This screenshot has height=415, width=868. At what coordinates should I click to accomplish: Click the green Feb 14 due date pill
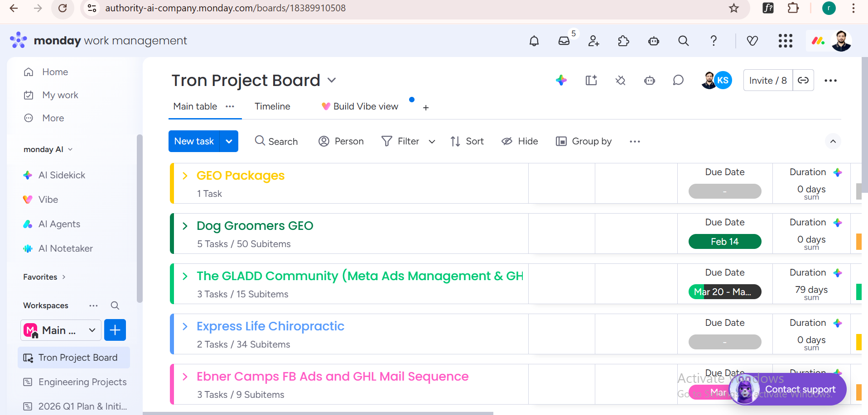(x=724, y=242)
